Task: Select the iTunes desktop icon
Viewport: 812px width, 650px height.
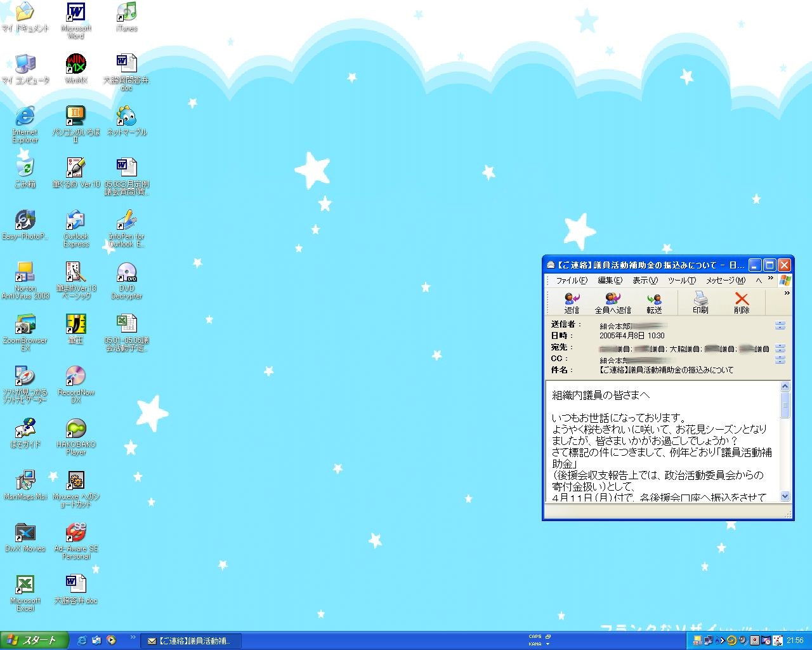Action: point(126,14)
